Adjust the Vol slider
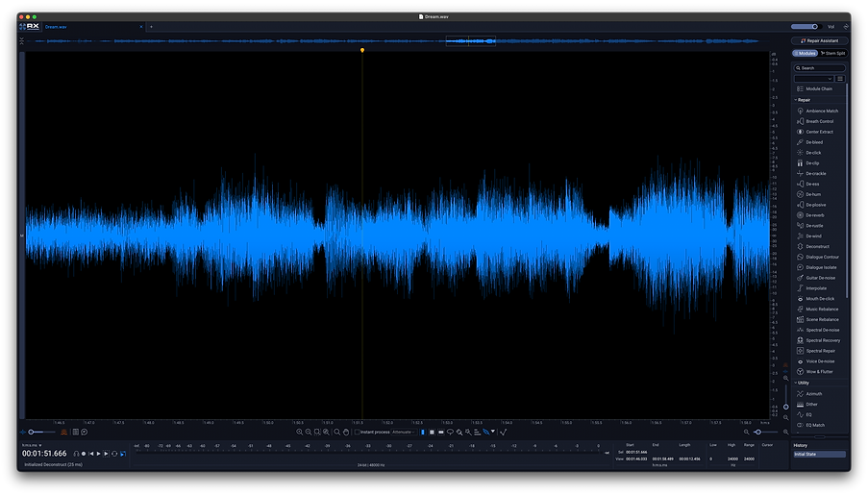The width and height of the screenshot is (868, 496). tap(806, 27)
